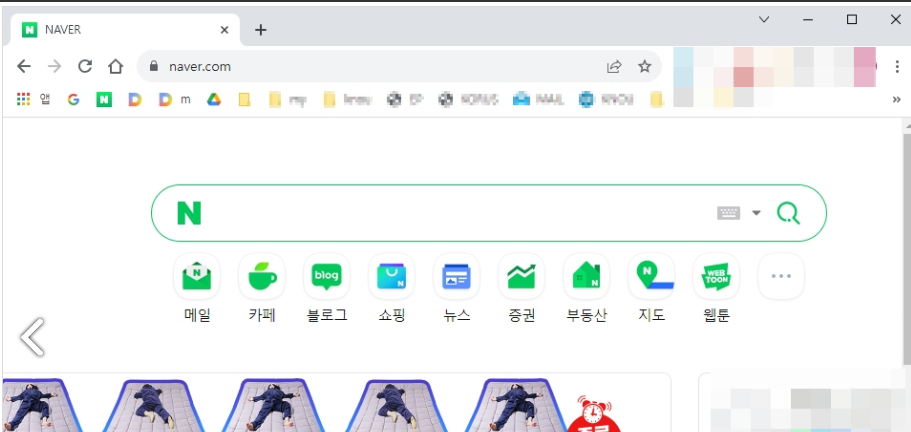Open the Daum 'm' bookmark

pos(174,100)
